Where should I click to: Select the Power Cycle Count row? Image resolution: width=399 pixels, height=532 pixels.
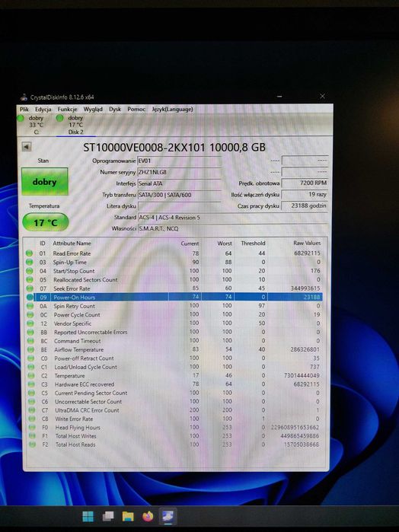173,315
